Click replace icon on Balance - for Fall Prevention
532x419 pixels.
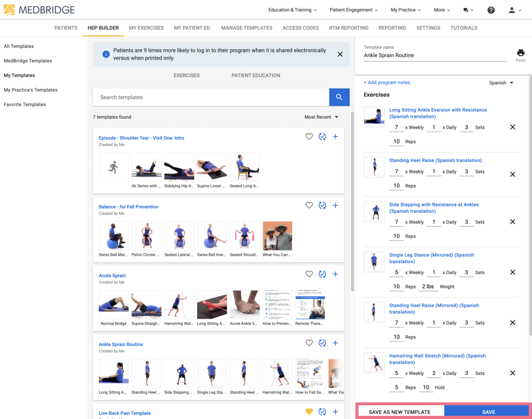[322, 205]
